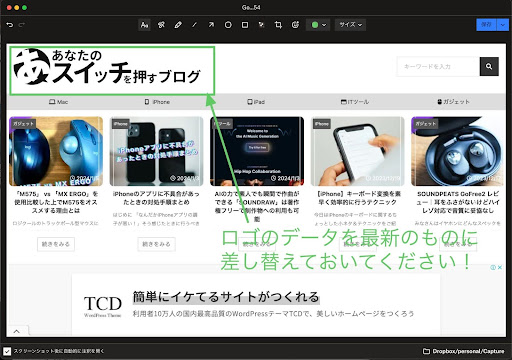Click the TCD WordPress theme ad banner

256,304
